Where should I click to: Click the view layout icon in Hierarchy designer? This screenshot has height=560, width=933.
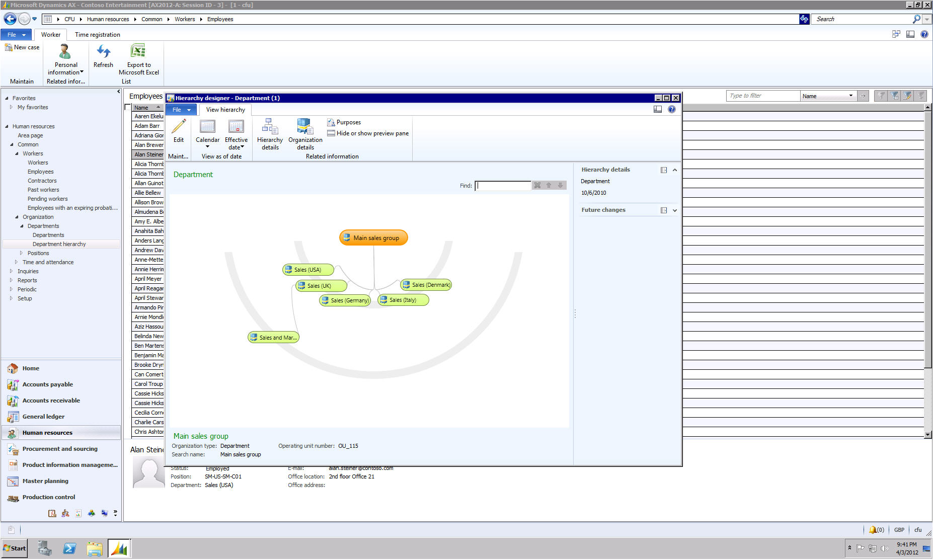(658, 109)
